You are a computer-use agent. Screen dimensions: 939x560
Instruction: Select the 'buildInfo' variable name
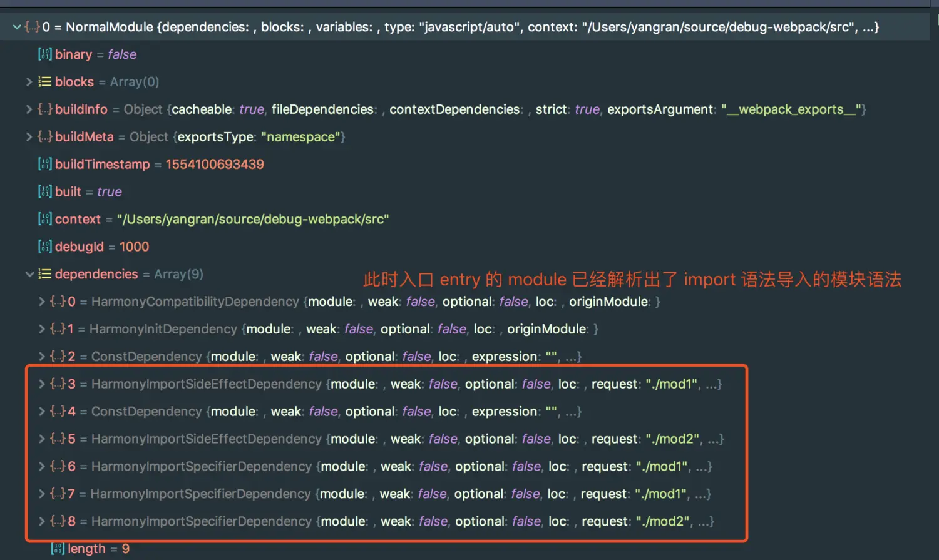(x=81, y=109)
